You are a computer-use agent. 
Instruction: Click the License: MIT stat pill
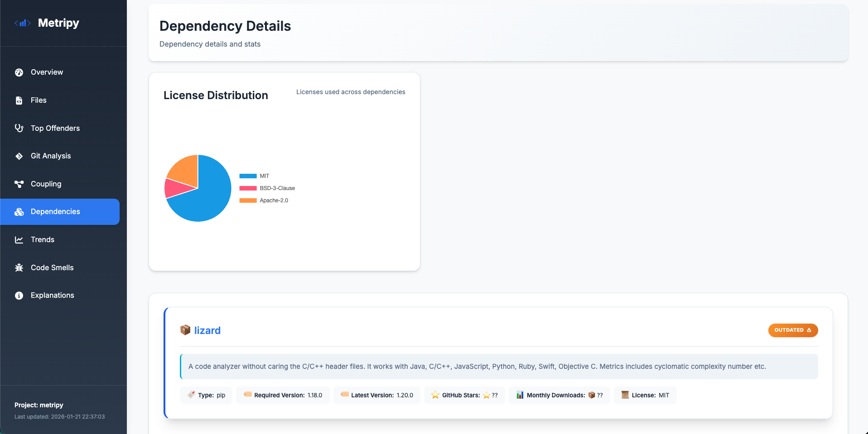pyautogui.click(x=644, y=395)
